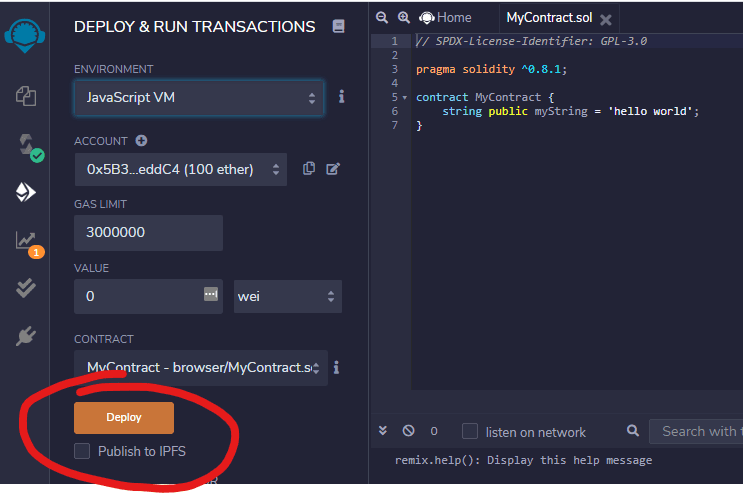Click the pending transactions count 0

pos(434,431)
